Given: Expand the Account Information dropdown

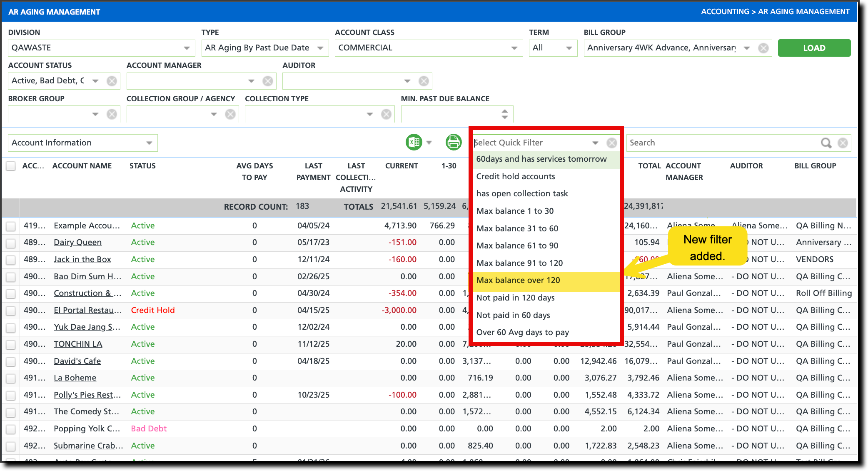Looking at the screenshot, I should click(x=149, y=143).
